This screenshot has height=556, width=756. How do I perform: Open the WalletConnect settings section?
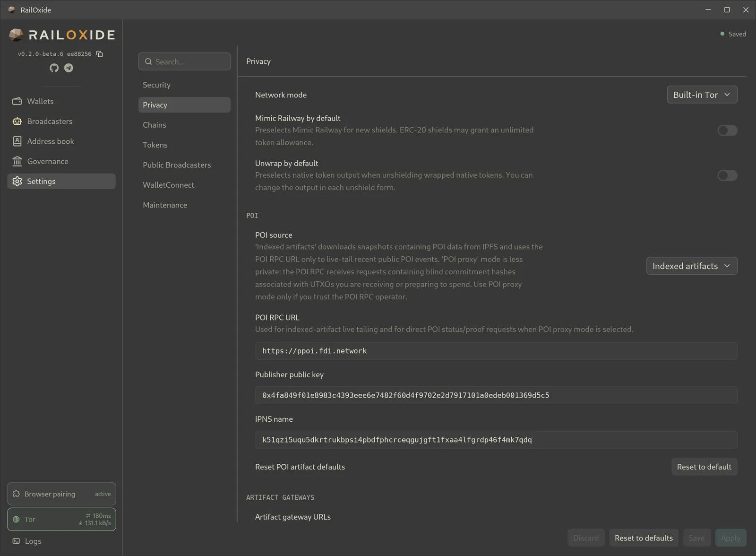click(184, 185)
